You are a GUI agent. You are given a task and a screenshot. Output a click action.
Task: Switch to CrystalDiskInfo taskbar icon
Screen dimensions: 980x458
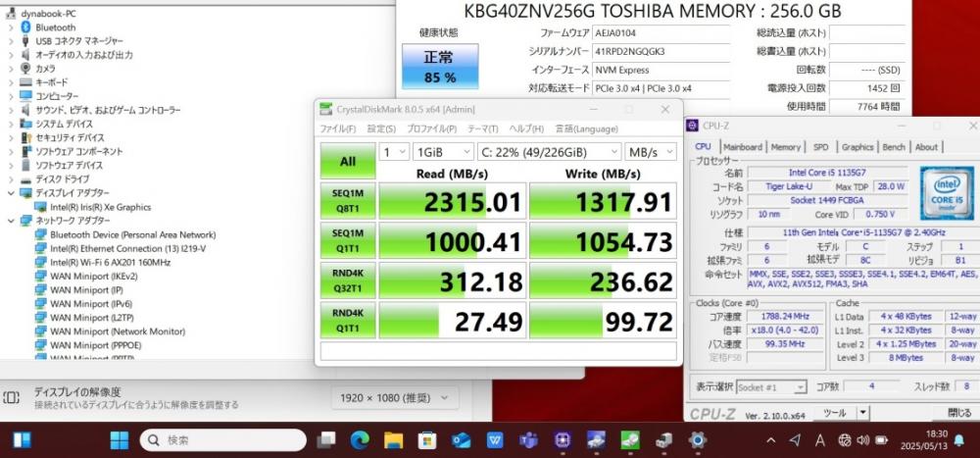[596, 440]
